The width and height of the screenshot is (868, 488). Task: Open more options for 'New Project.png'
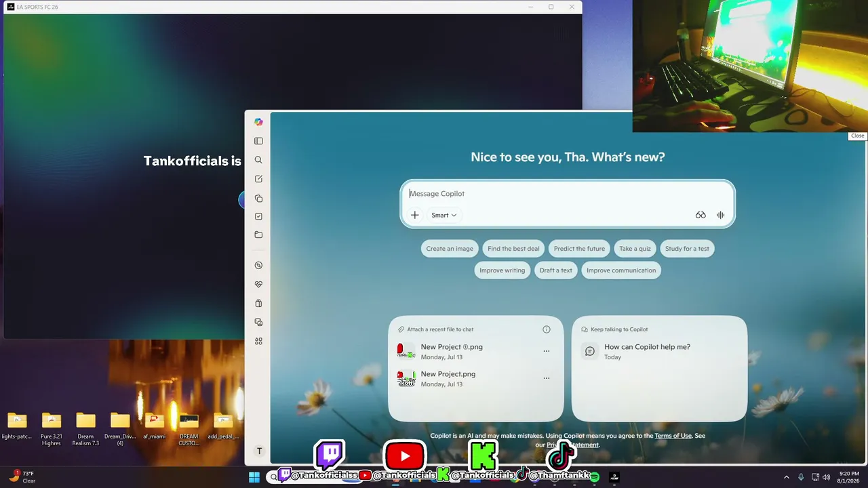pos(547,378)
